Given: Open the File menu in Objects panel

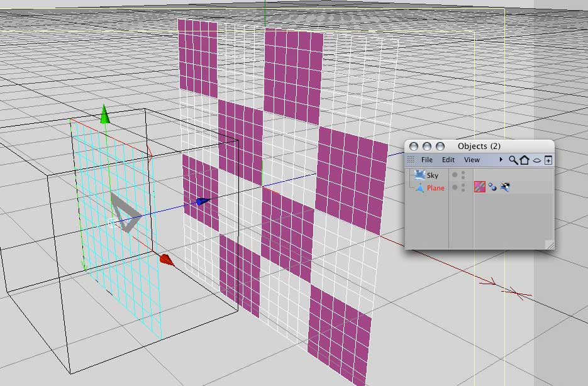Looking at the screenshot, I should (427, 160).
